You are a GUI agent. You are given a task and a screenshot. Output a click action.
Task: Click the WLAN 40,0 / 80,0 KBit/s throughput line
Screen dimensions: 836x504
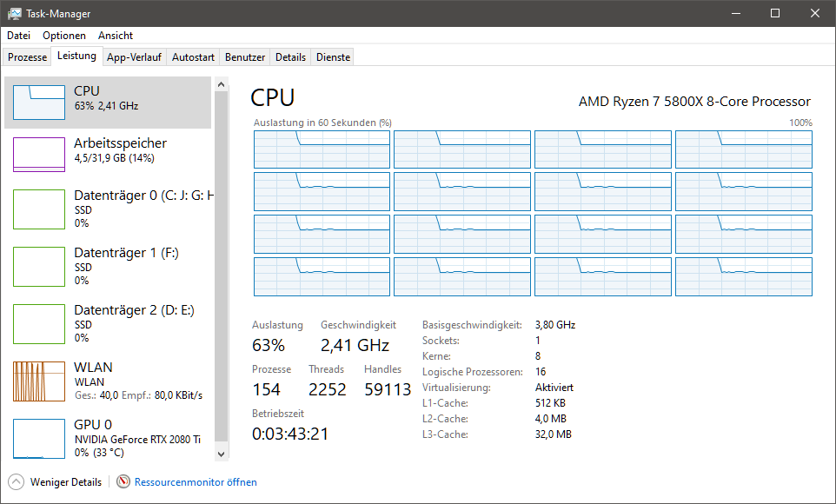point(138,395)
